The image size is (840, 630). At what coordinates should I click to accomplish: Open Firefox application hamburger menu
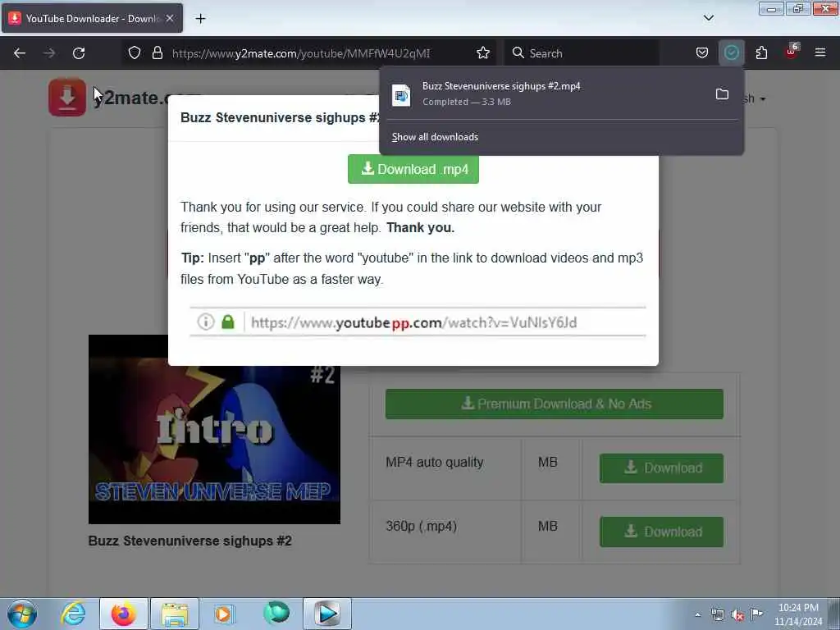pos(820,53)
